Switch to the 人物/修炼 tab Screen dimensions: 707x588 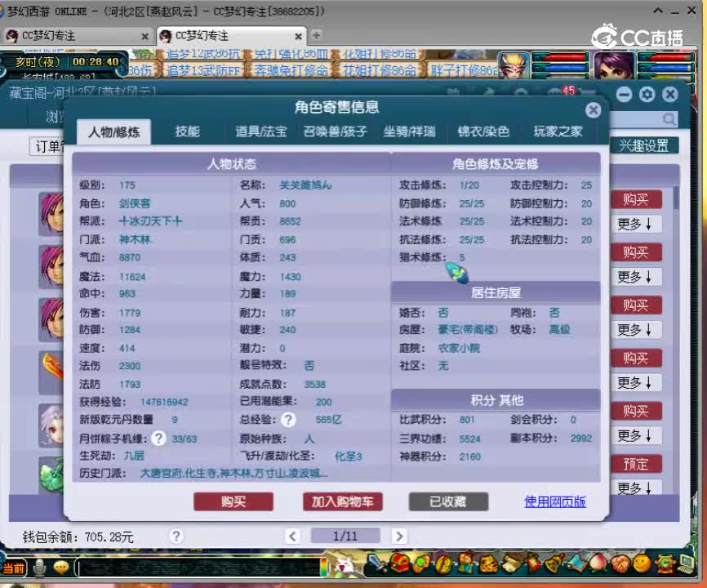113,132
